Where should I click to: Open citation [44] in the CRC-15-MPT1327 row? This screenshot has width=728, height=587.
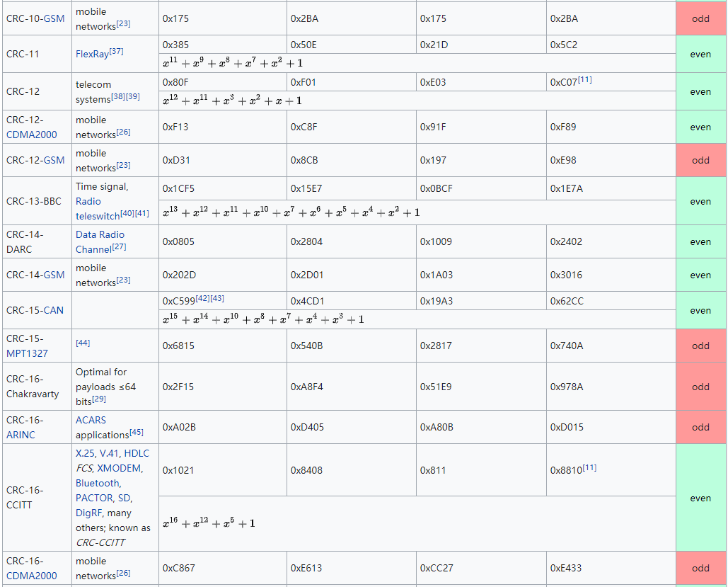point(83,343)
